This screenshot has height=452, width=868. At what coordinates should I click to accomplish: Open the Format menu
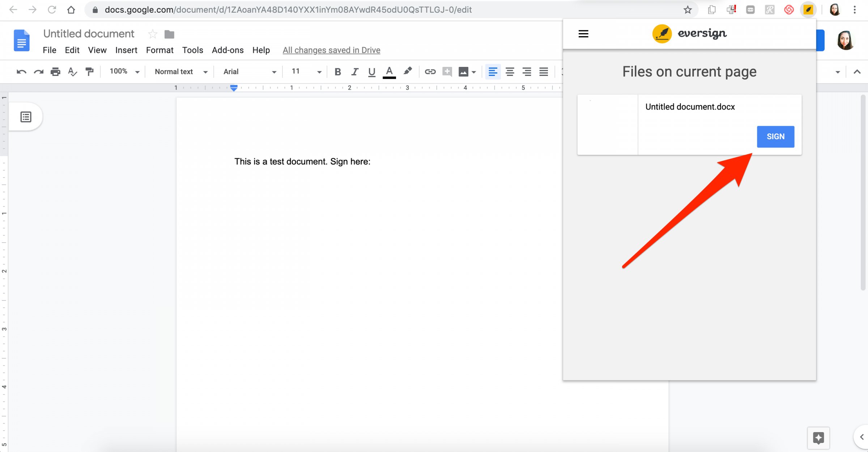tap(159, 50)
